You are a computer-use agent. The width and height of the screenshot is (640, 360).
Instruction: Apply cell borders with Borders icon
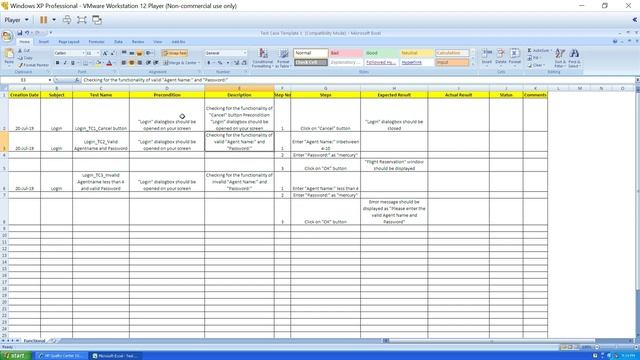click(x=85, y=63)
